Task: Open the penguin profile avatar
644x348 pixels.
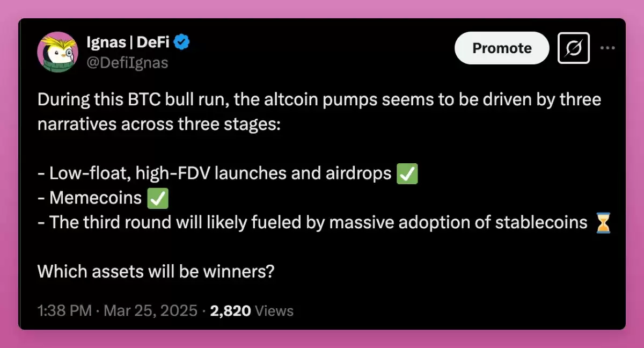Action: [57, 52]
